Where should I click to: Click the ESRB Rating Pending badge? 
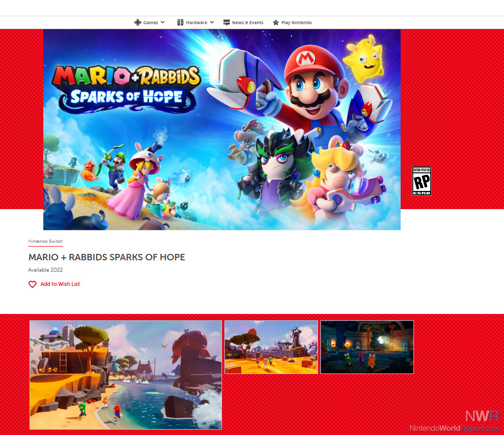point(422,181)
